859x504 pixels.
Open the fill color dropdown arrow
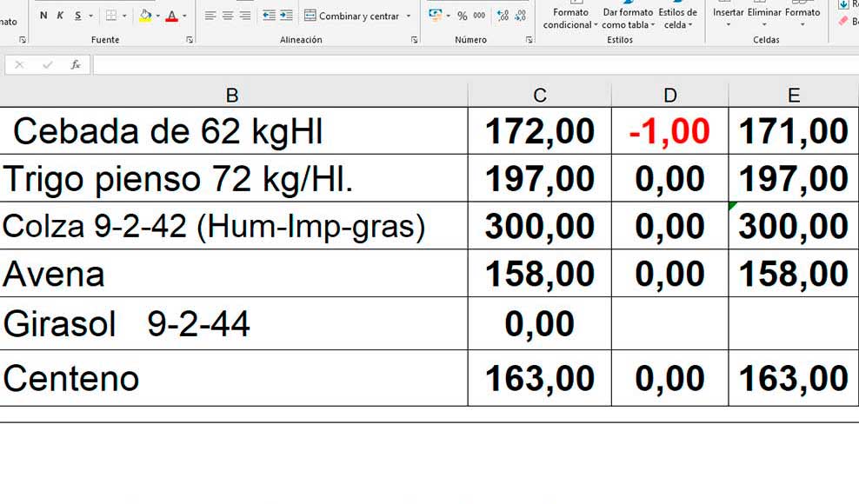156,17
